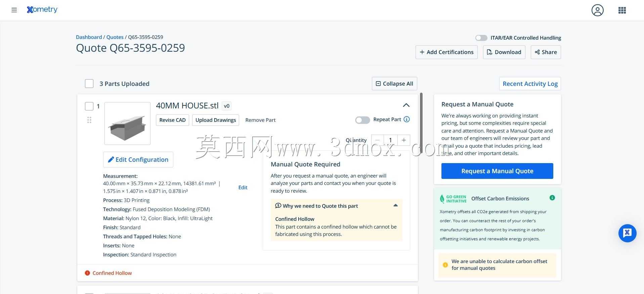The image size is (644, 294).
Task: Open the user account profile icon
Action: tap(597, 10)
